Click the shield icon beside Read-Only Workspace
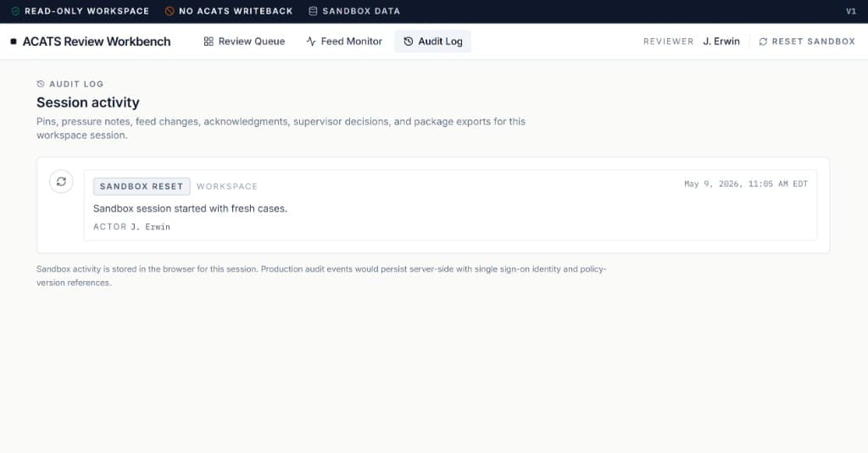The height and width of the screenshot is (453, 868). coord(15,11)
